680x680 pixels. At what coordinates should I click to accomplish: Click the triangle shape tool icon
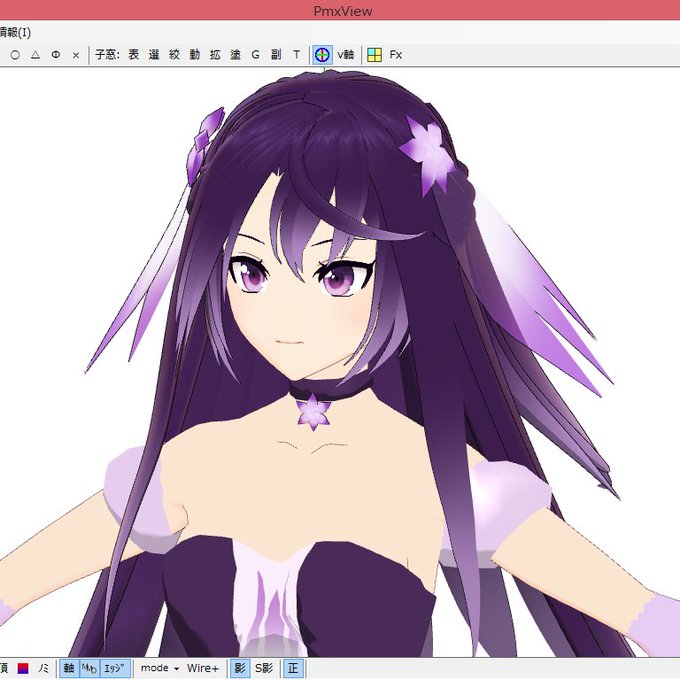point(36,55)
